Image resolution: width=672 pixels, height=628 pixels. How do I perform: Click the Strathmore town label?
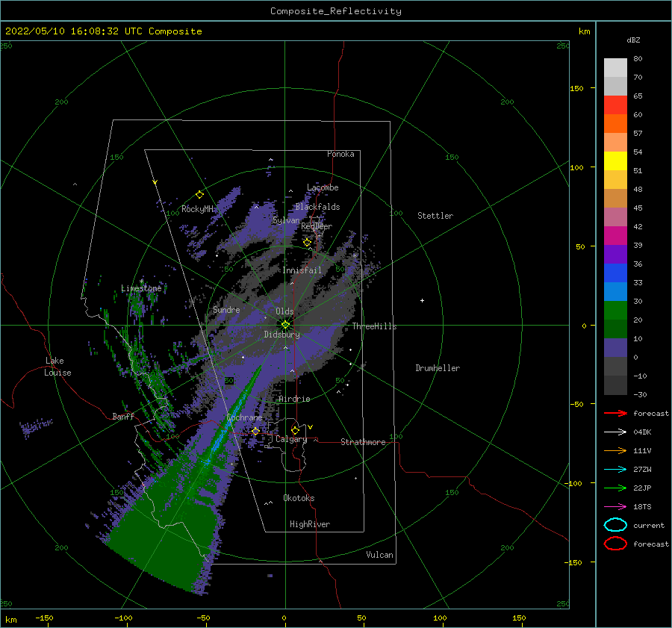363,442
